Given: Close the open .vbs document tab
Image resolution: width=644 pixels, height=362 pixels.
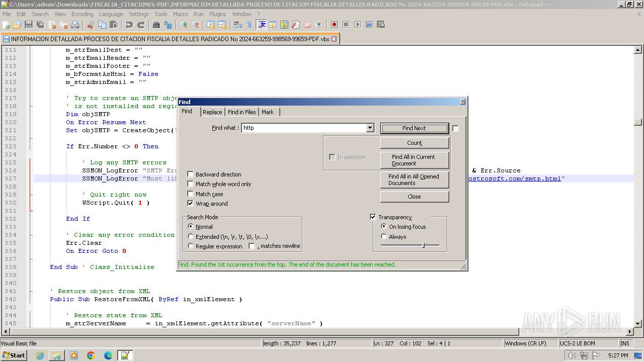Looking at the screenshot, I should (x=334, y=39).
